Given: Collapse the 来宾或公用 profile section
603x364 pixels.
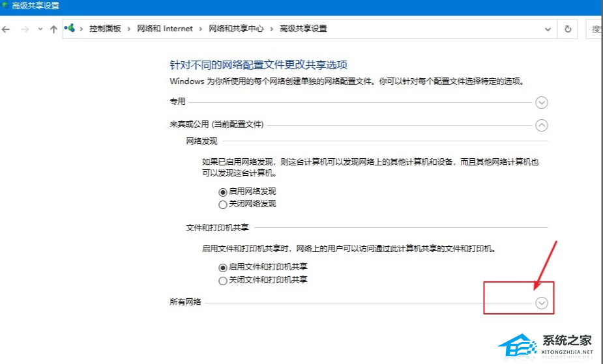Looking at the screenshot, I should click(541, 126).
